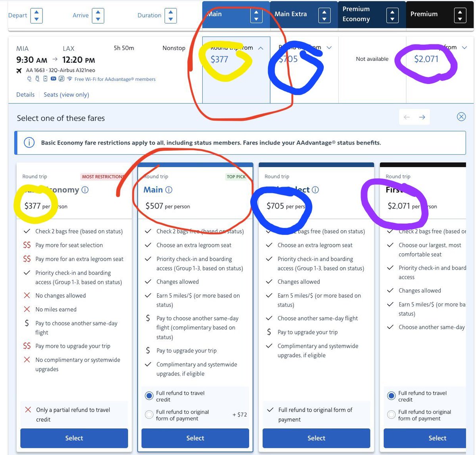
Task: Go to previous fares with left arrow
Action: coord(407,117)
